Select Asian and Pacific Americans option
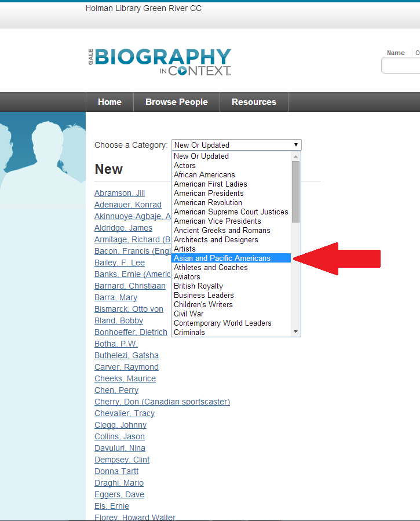 231,258
